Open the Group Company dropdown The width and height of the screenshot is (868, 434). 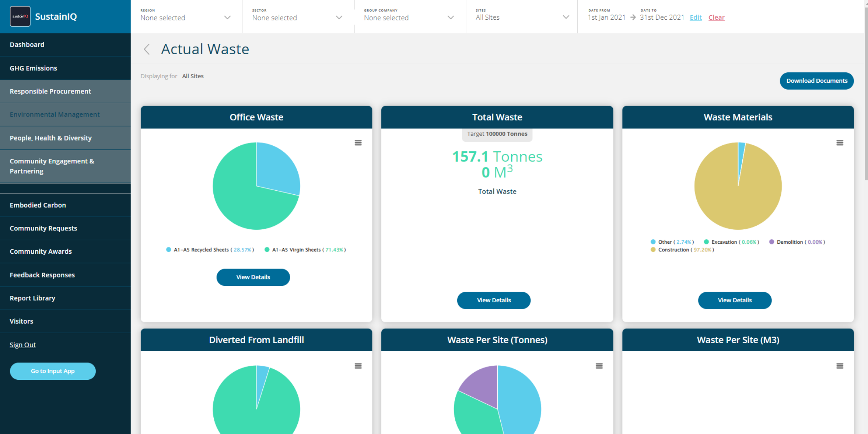409,17
